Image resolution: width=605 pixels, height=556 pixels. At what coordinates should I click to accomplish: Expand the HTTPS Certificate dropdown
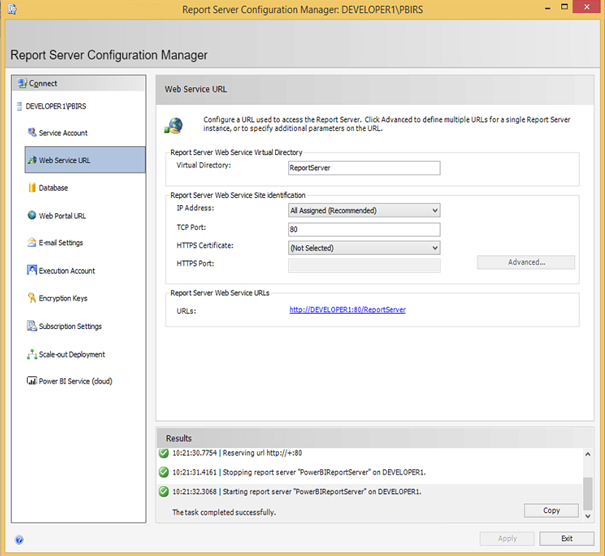click(435, 248)
